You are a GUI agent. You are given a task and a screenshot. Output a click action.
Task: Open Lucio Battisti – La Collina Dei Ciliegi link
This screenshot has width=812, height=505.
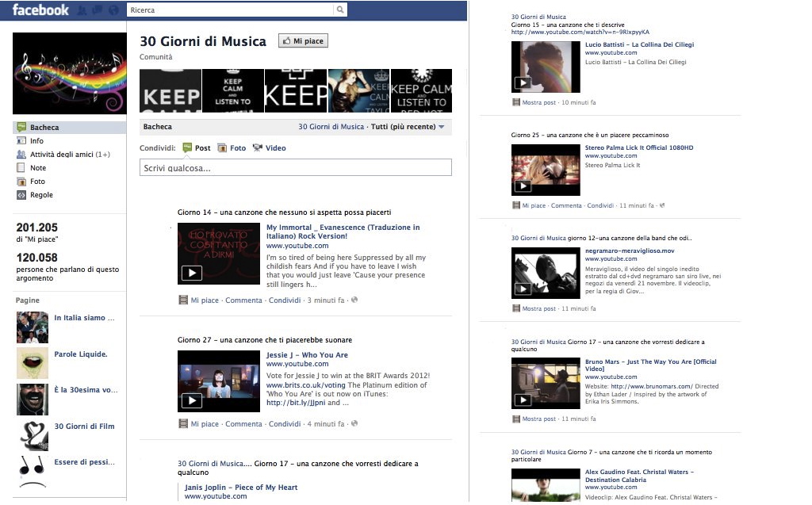[x=640, y=44]
